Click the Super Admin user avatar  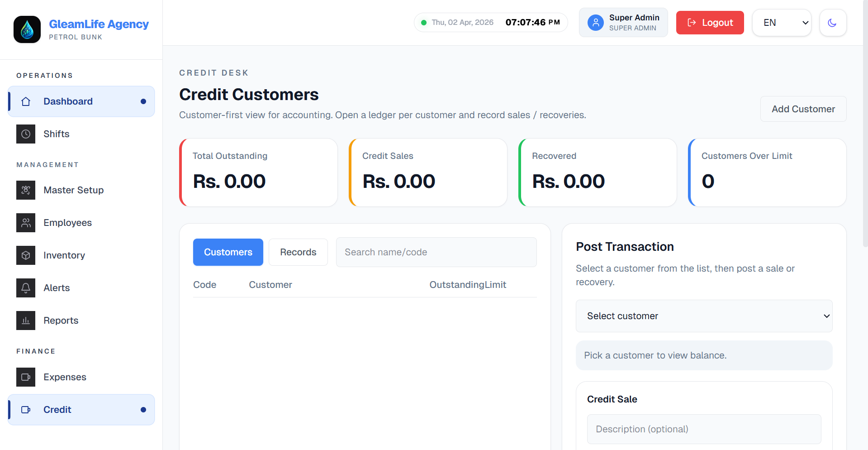tap(596, 23)
